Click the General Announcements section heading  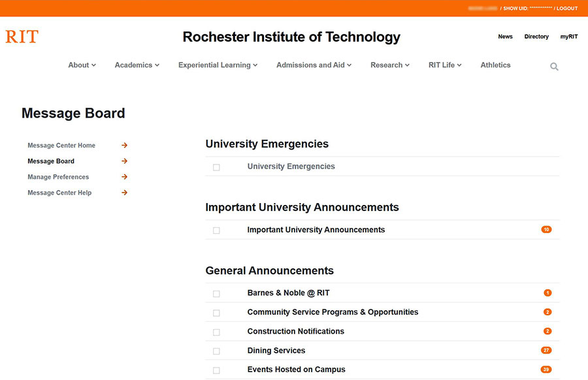[x=270, y=270]
